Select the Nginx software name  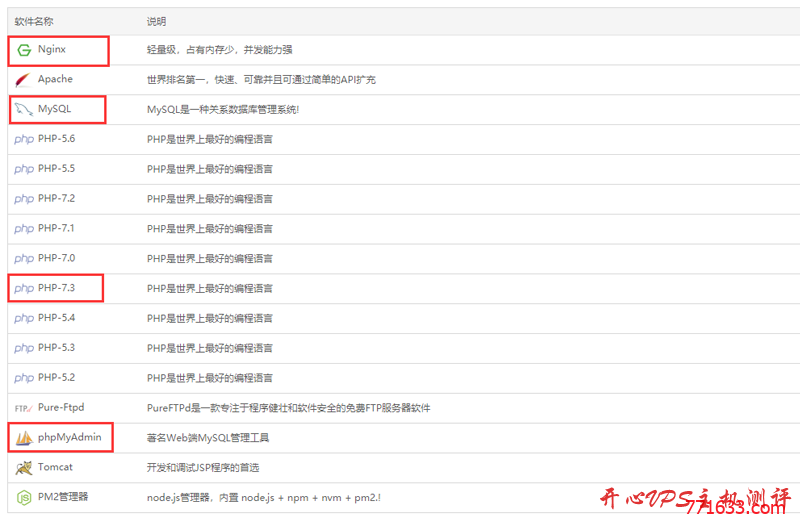click(52, 49)
